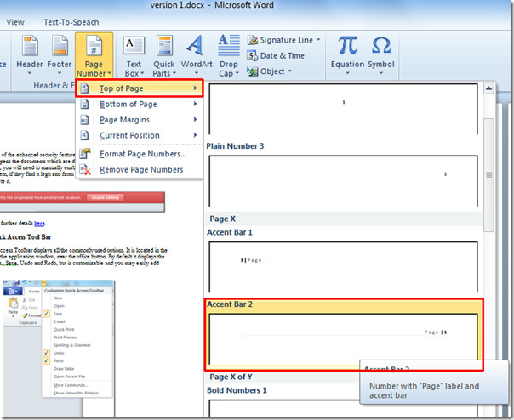This screenshot has width=514, height=420.
Task: Click the 'Bold Numbers 1' label
Action: tap(237, 390)
